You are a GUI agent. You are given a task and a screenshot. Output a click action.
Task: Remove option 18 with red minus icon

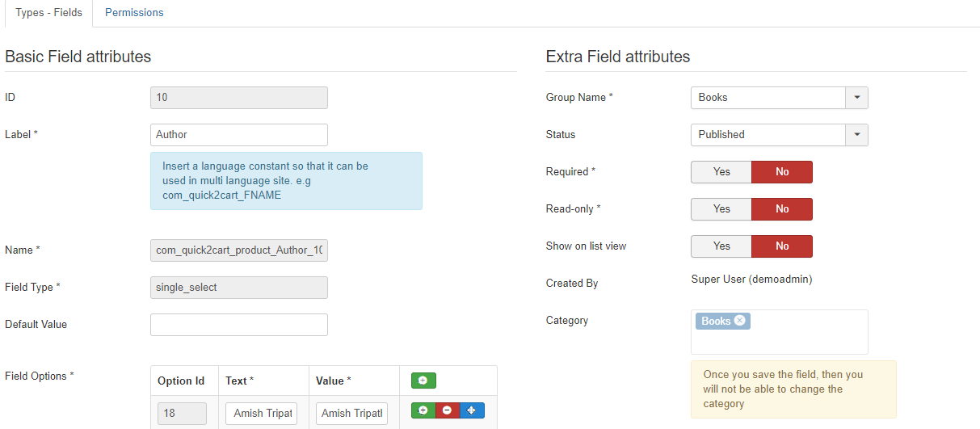pos(447,410)
